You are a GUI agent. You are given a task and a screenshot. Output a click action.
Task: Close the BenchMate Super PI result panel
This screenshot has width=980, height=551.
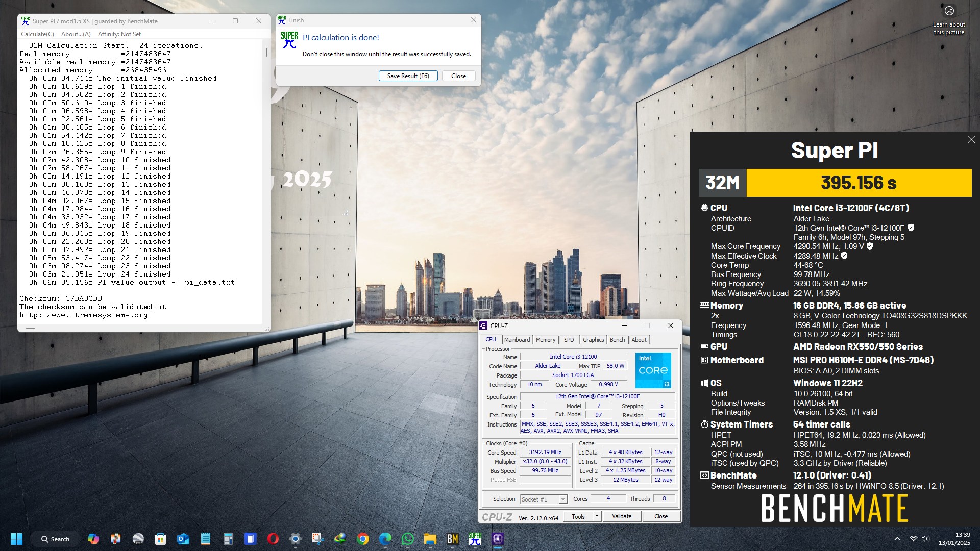[971, 140]
